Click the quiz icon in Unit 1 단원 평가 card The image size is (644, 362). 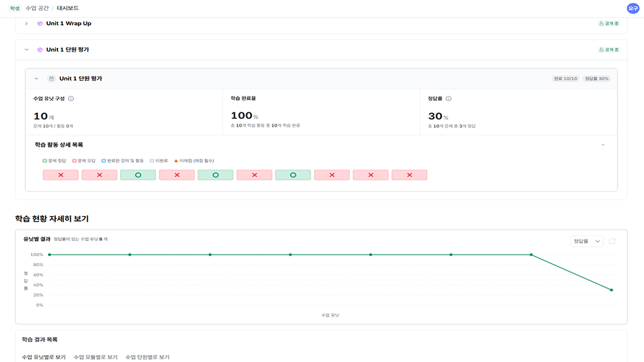pyautogui.click(x=51, y=79)
